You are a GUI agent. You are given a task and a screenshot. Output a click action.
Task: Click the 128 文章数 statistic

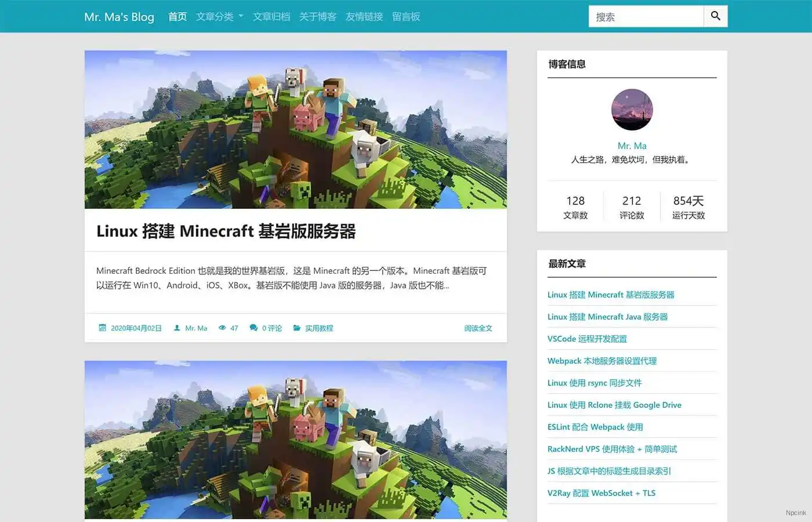[575, 206]
